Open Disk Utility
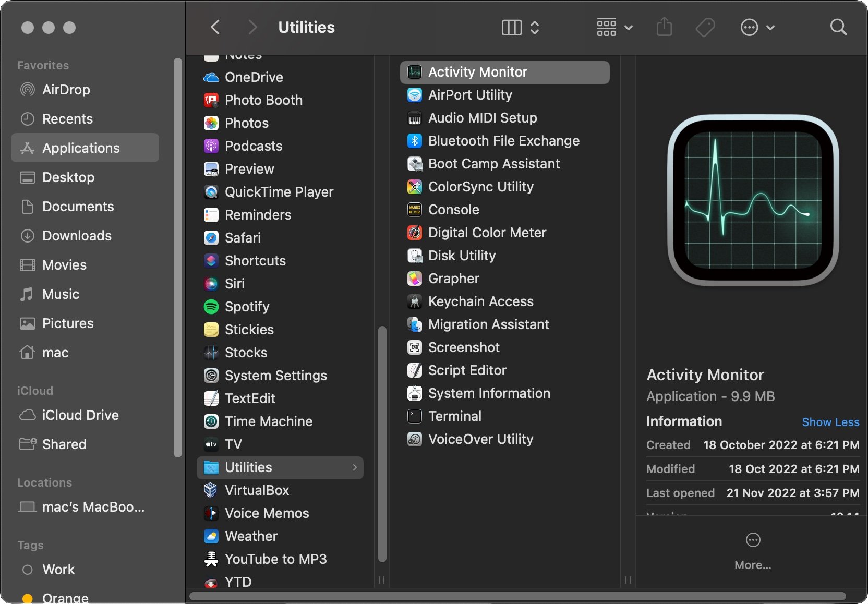 tap(462, 256)
